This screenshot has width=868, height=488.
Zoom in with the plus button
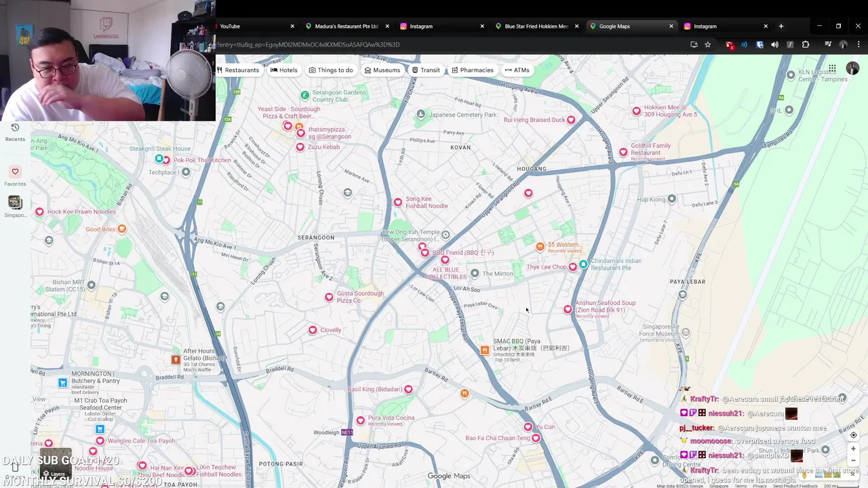click(854, 449)
